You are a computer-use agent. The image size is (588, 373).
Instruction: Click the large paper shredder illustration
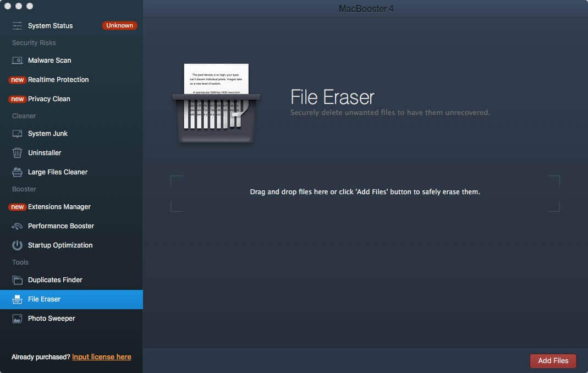216,103
